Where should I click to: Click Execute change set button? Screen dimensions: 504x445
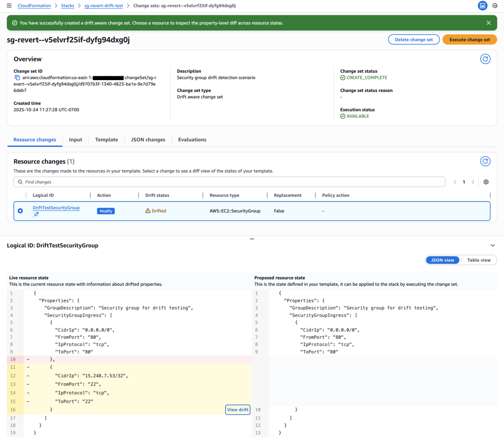click(x=469, y=40)
